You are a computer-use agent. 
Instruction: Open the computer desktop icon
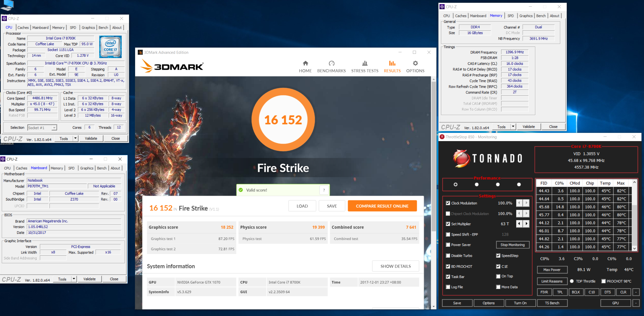click(x=7, y=6)
